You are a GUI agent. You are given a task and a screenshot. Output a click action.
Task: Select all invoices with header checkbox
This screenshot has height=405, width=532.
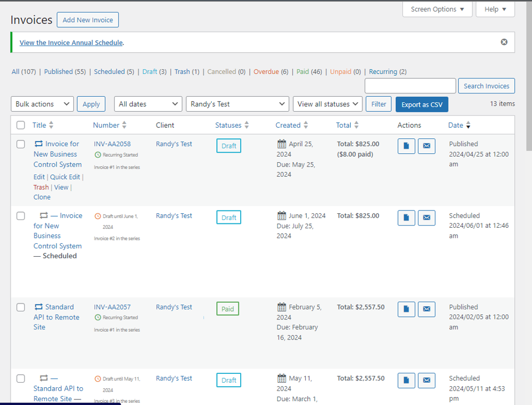pyautogui.click(x=21, y=125)
